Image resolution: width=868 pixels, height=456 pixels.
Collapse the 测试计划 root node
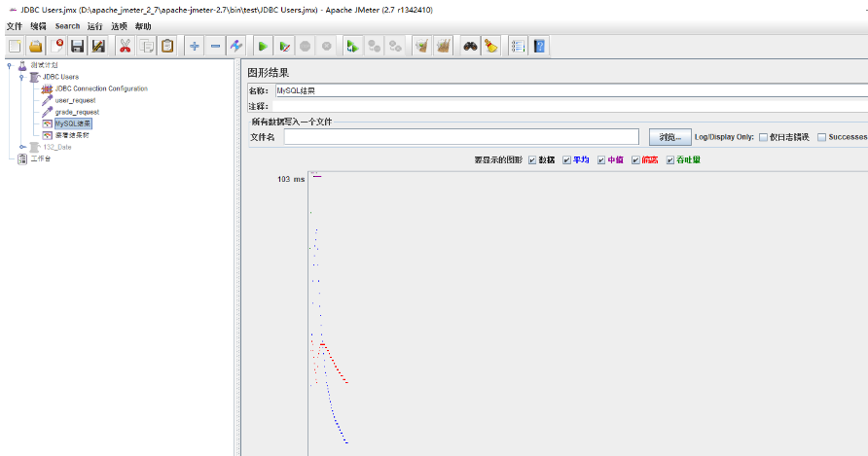pyautogui.click(x=9, y=65)
